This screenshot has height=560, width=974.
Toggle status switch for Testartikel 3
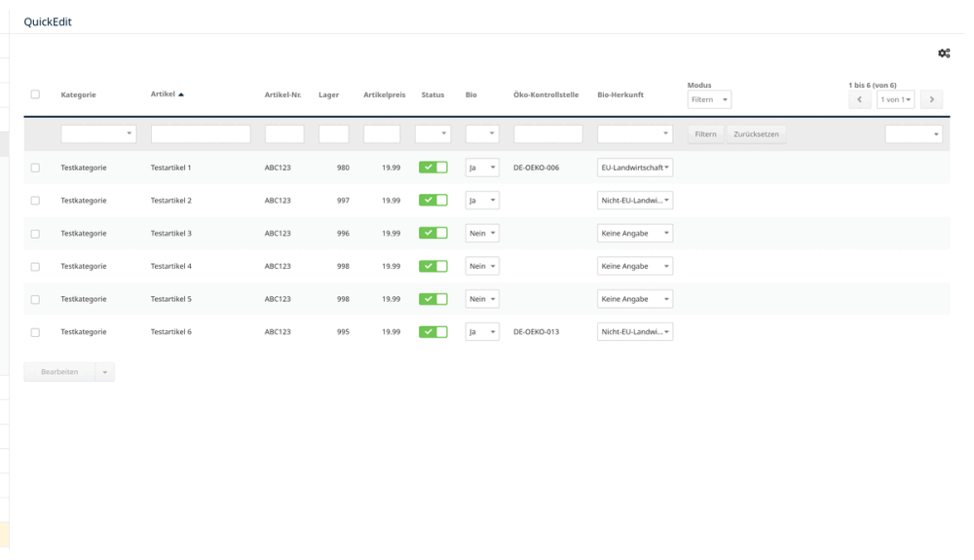pos(433,233)
